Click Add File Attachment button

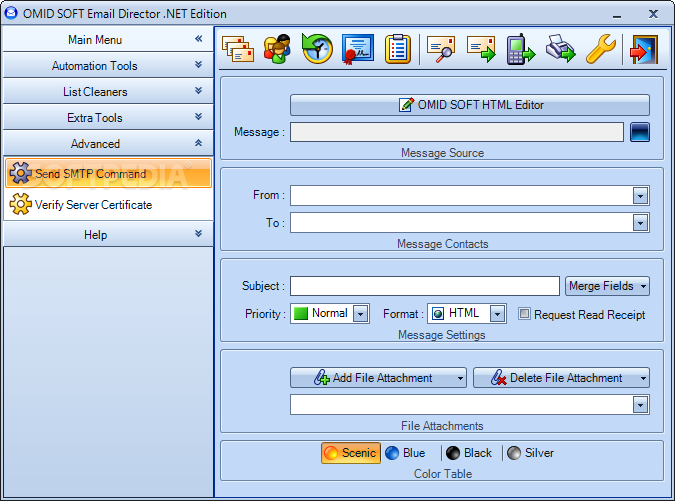378,378
